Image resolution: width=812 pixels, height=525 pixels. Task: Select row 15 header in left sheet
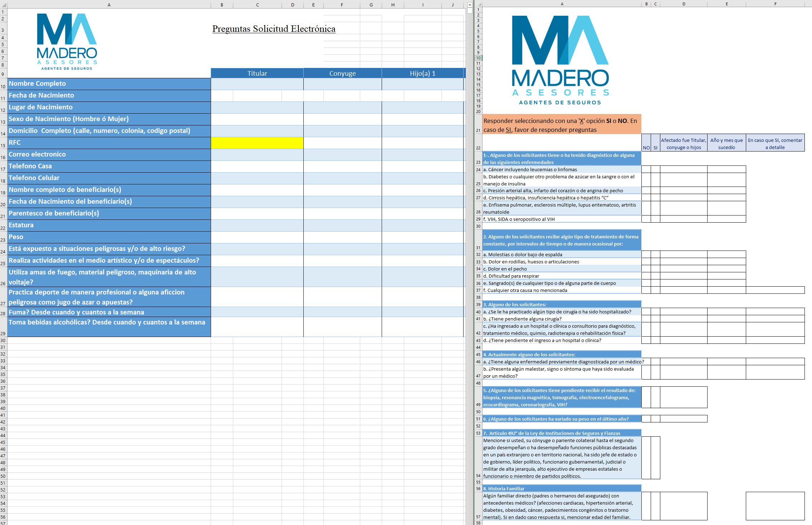pos(3,143)
